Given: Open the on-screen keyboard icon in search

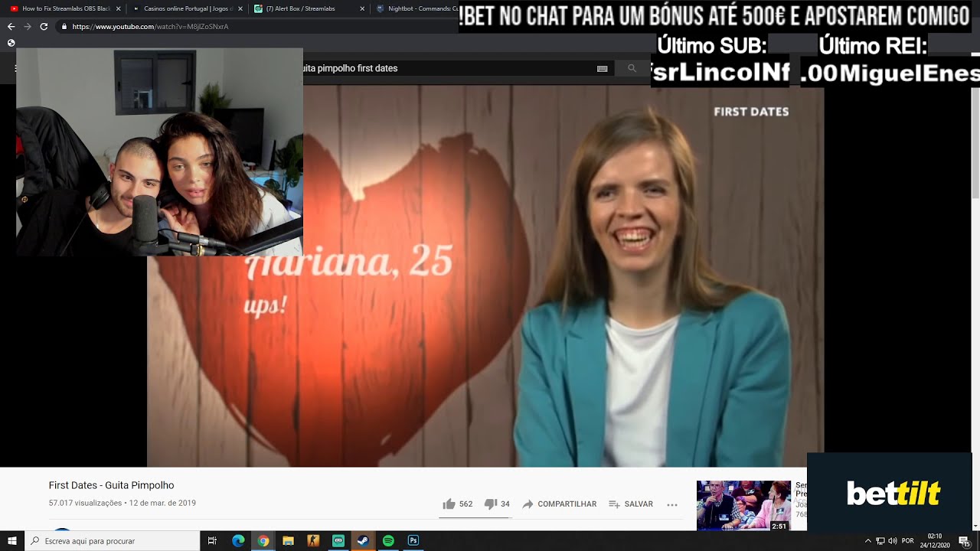Looking at the screenshot, I should coord(602,68).
